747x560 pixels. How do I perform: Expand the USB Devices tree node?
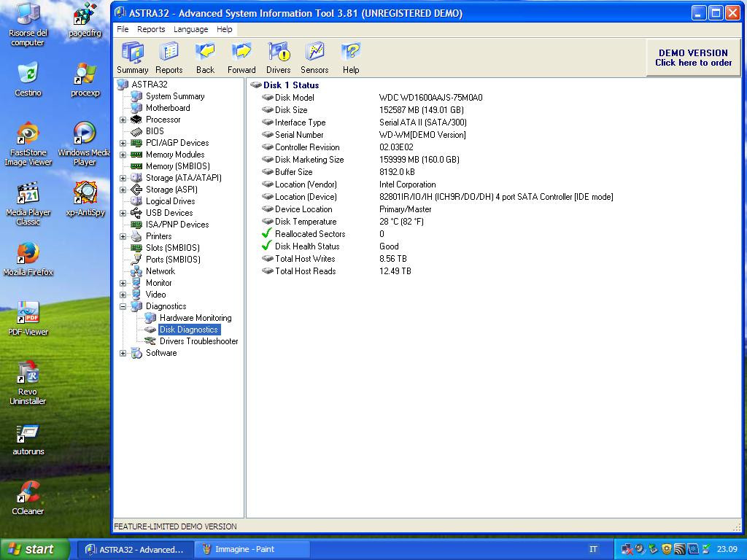123,213
